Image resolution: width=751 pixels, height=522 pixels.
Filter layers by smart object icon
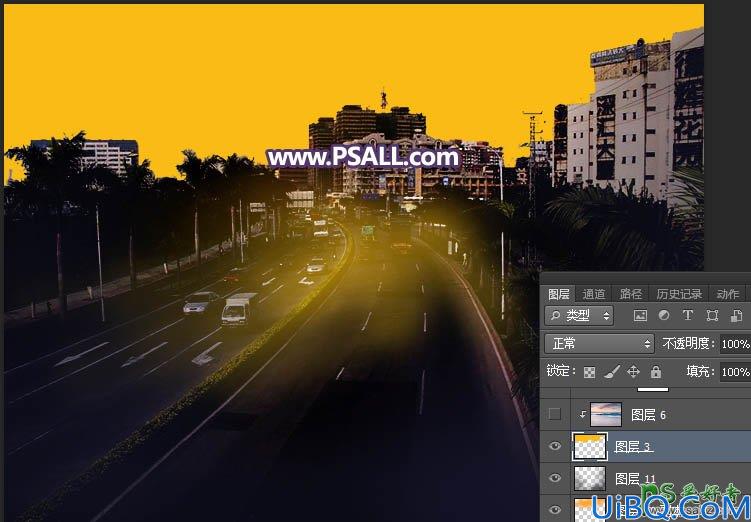[736, 315]
